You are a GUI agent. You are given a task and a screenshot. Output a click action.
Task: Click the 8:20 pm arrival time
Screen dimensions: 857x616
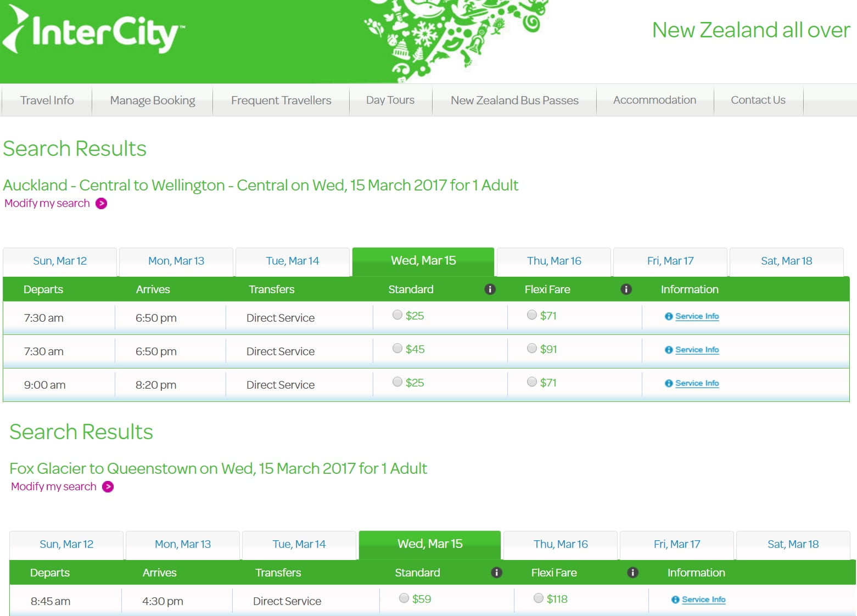[156, 385]
